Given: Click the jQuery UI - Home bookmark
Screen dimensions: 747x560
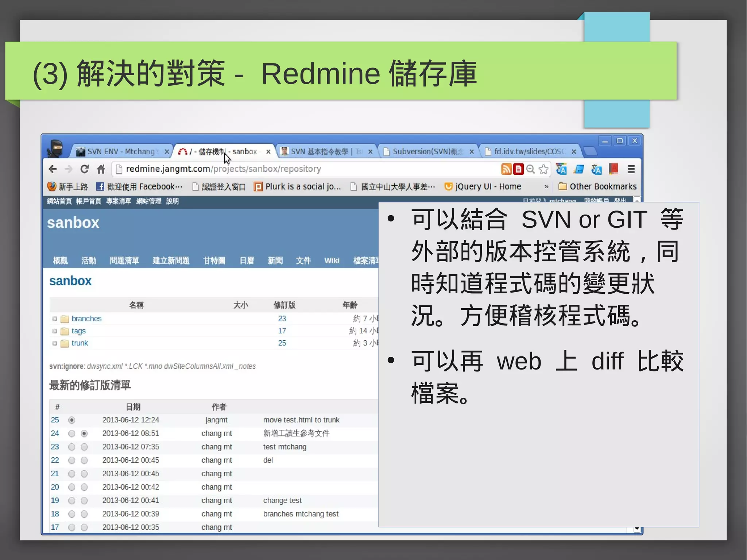Looking at the screenshot, I should pyautogui.click(x=483, y=187).
